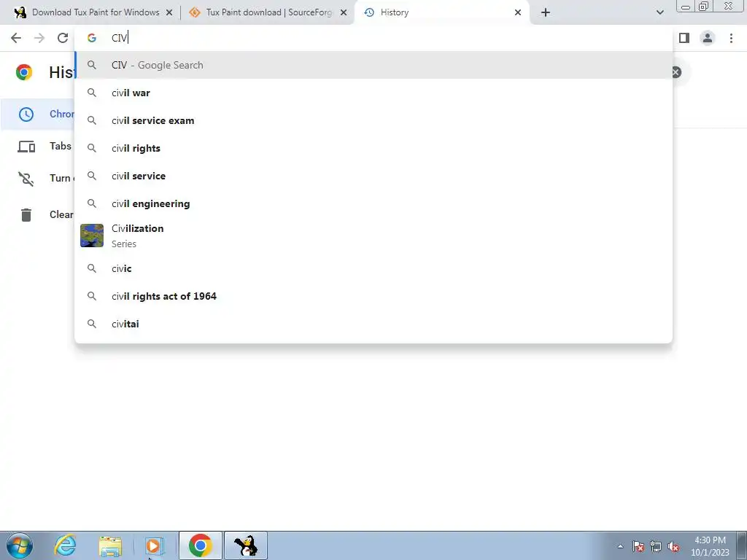Pick the civil war suggestion
This screenshot has width=747, height=560.
pos(373,93)
